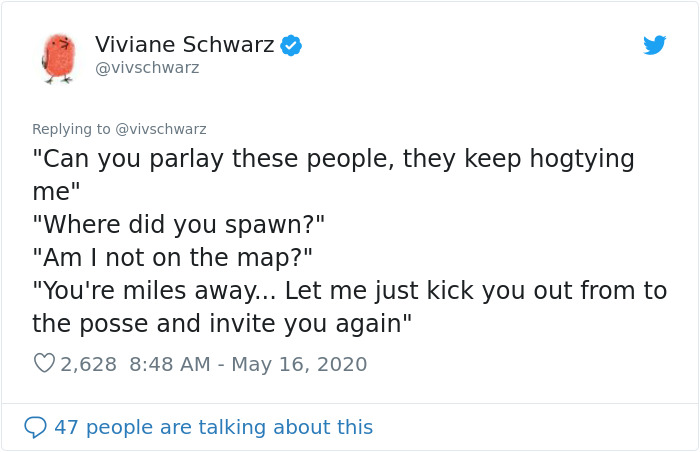Click the "Am I not on the map?" line
This screenshot has height=452, width=700.
click(x=172, y=258)
